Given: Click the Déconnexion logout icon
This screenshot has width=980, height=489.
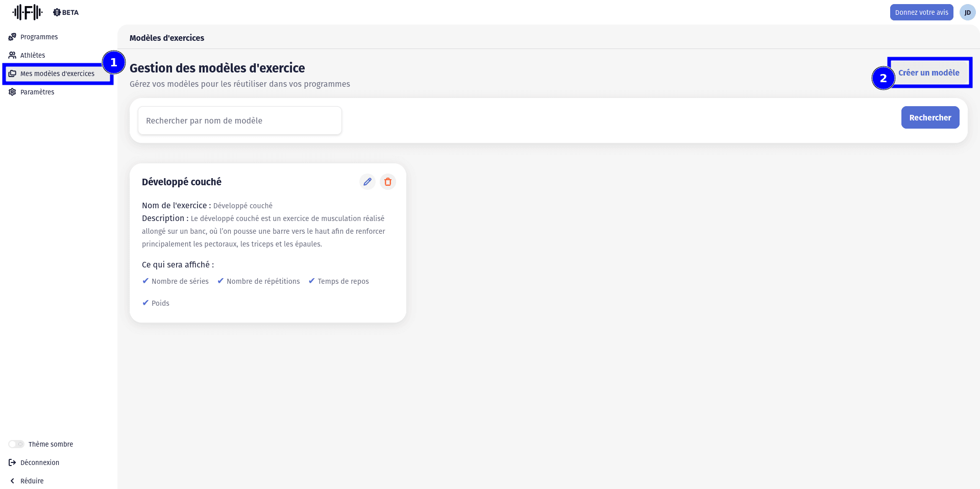Looking at the screenshot, I should 12,462.
